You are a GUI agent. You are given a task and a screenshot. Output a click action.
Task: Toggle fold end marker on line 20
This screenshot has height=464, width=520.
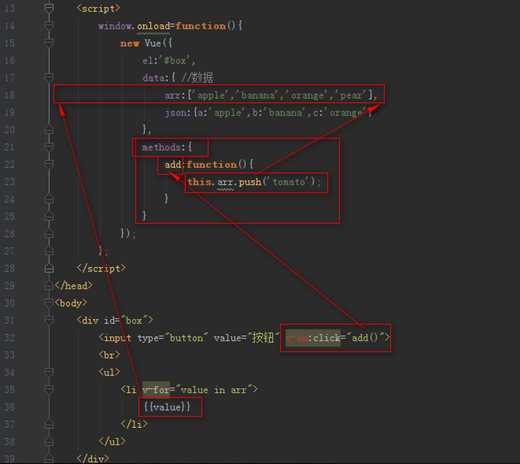49,129
